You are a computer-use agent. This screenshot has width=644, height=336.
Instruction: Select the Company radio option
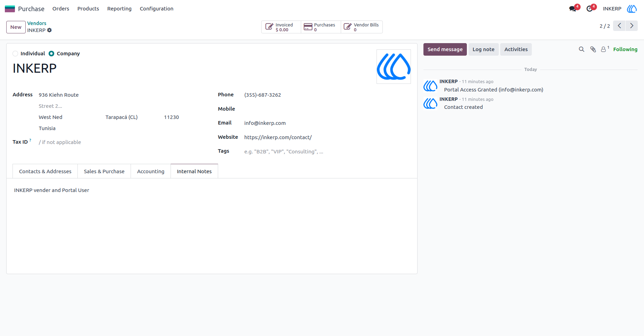(x=51, y=54)
